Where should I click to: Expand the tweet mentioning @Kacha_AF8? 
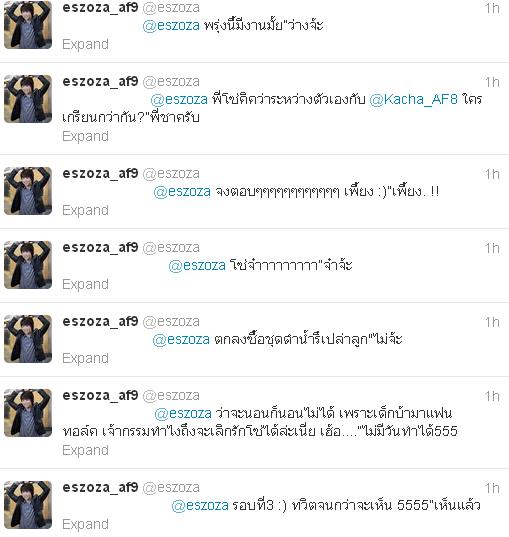85,136
